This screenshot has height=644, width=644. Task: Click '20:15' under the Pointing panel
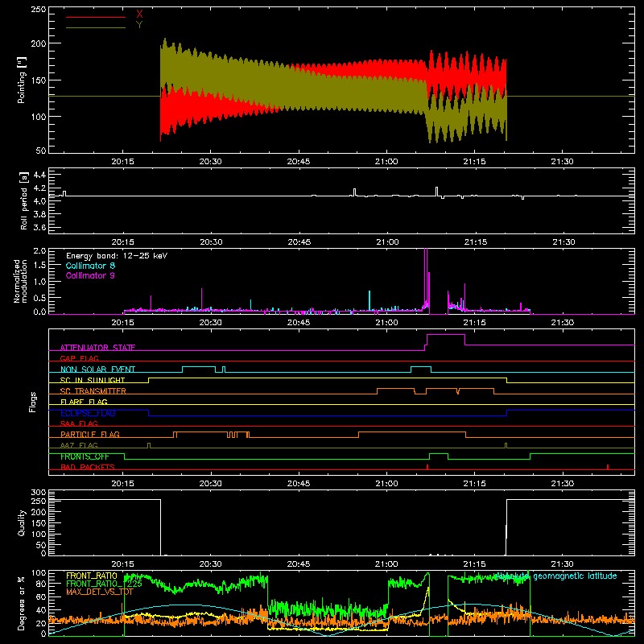[x=122, y=162]
